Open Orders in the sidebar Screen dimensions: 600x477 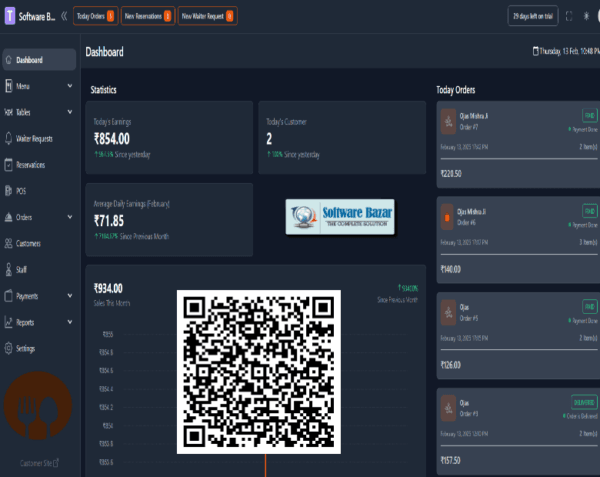click(39, 217)
